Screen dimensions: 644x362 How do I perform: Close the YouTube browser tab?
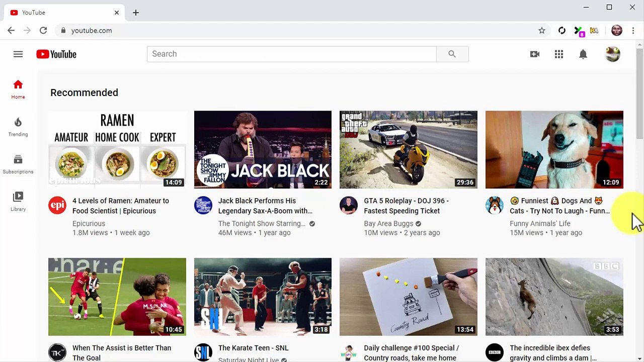(x=117, y=13)
